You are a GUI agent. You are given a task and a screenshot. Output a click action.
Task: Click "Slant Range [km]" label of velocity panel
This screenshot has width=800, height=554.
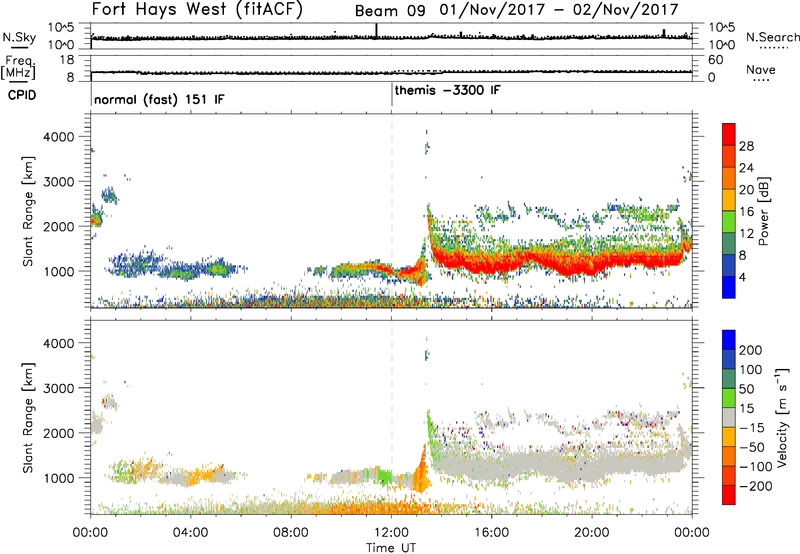pyautogui.click(x=28, y=418)
